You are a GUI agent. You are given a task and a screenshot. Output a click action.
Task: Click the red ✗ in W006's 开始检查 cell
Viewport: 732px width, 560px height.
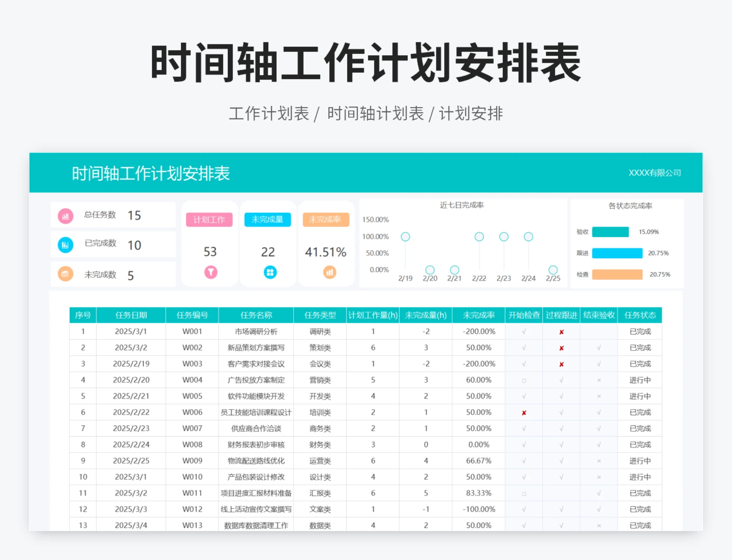[x=524, y=412]
